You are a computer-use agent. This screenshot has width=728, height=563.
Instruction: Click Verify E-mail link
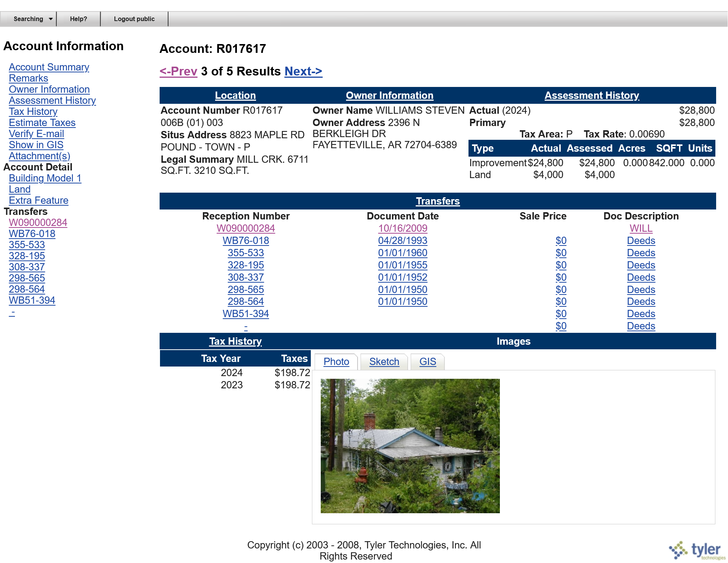click(x=36, y=134)
